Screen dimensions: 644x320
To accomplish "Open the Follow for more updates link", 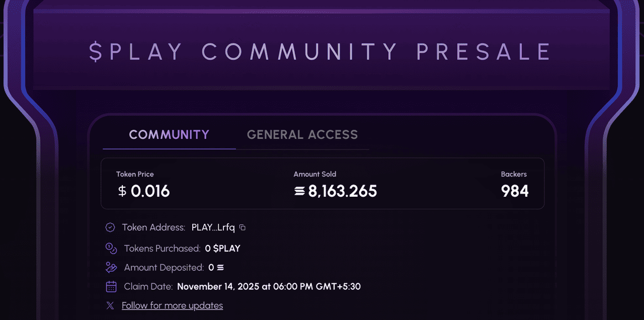I will [172, 305].
